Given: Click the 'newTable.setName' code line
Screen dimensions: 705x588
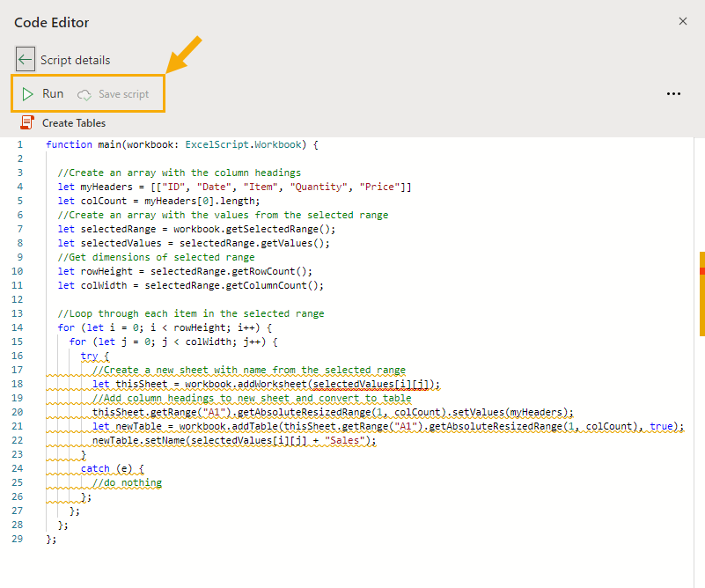Looking at the screenshot, I should pos(234,440).
